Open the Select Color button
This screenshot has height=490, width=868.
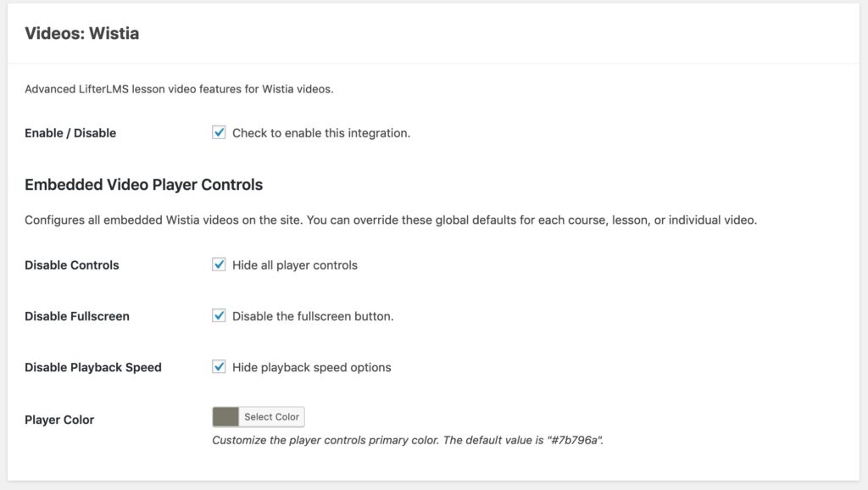272,417
